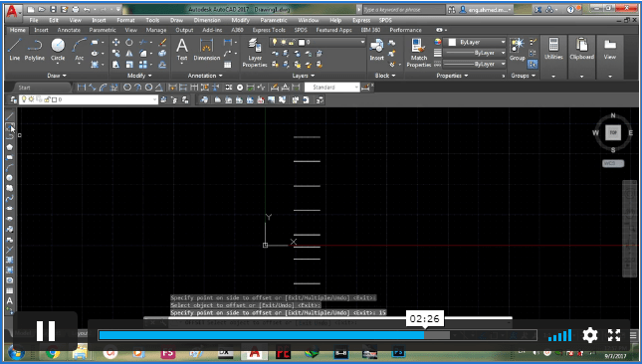The width and height of the screenshot is (642, 364).
Task: Switch to the Manage ribbon tab
Action: (156, 30)
